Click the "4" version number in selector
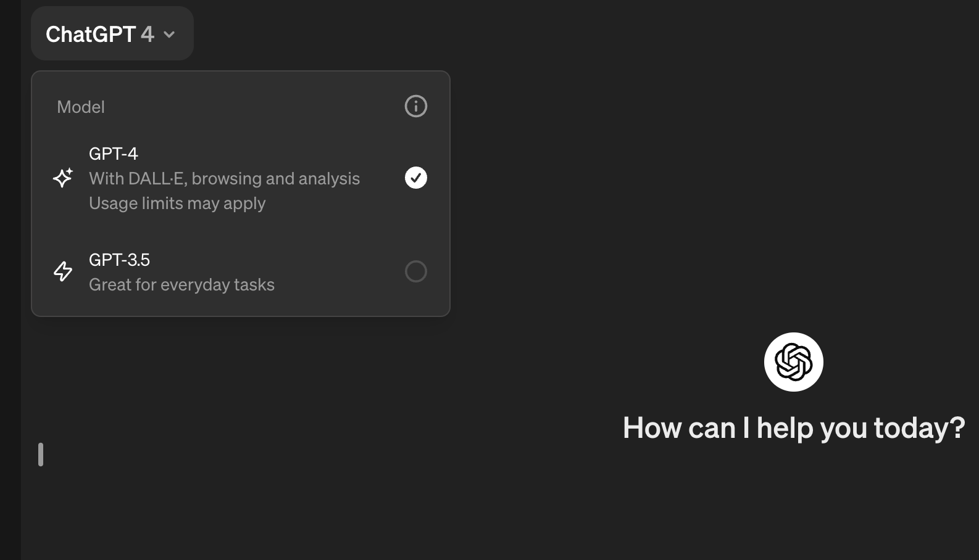Image resolution: width=979 pixels, height=560 pixels. pos(148,35)
